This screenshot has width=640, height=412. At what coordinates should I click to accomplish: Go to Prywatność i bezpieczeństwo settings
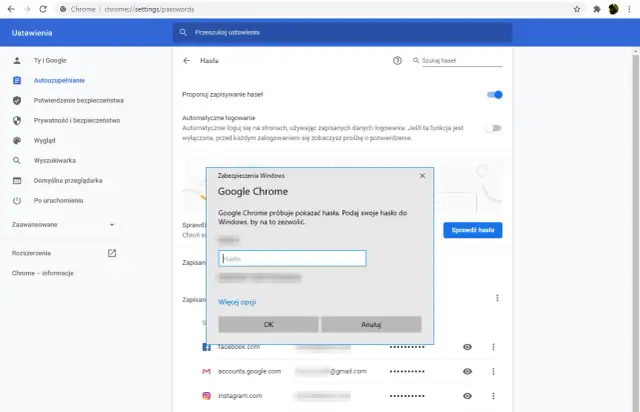tap(76, 120)
